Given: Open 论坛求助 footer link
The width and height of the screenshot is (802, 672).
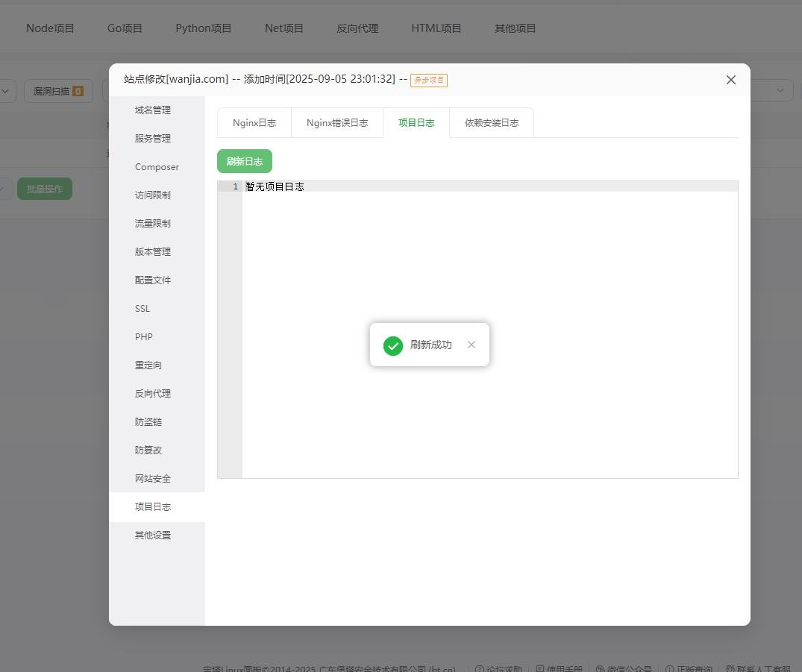Looking at the screenshot, I should [x=498, y=668].
